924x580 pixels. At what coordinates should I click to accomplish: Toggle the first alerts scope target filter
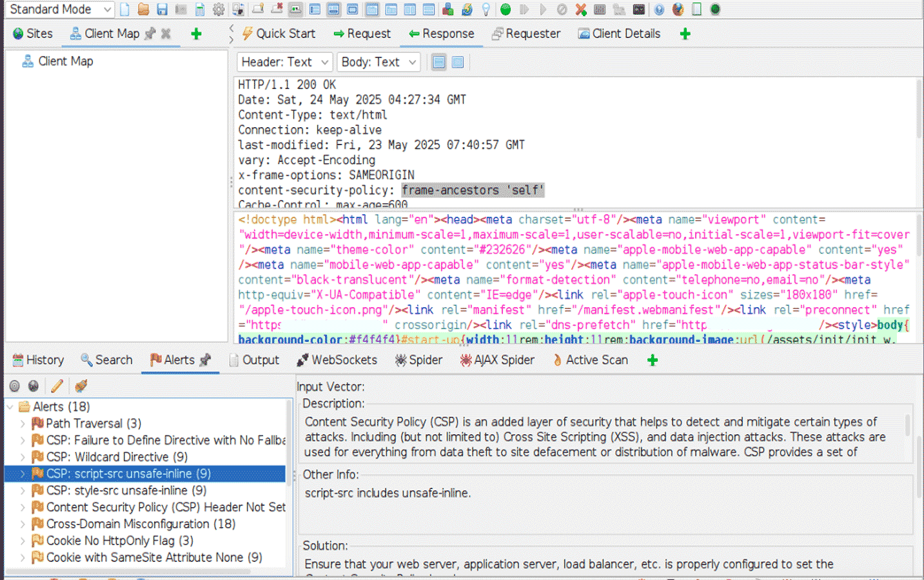click(14, 386)
